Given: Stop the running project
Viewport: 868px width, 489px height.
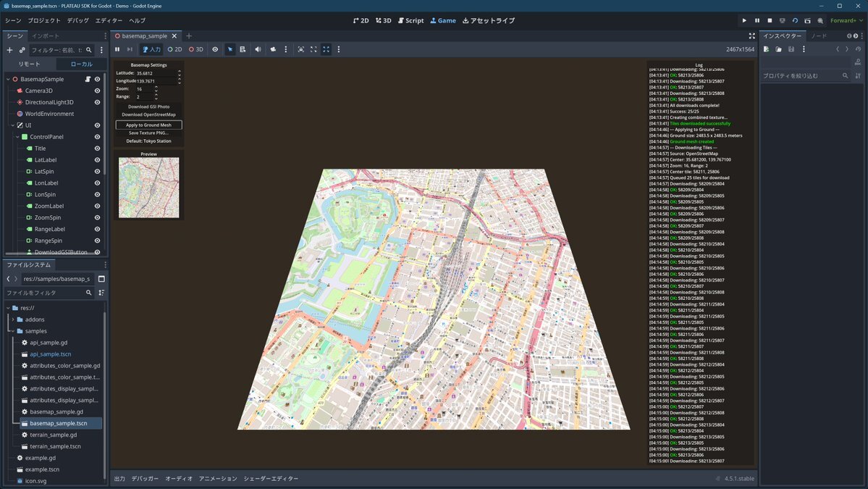Looking at the screenshot, I should point(770,20).
